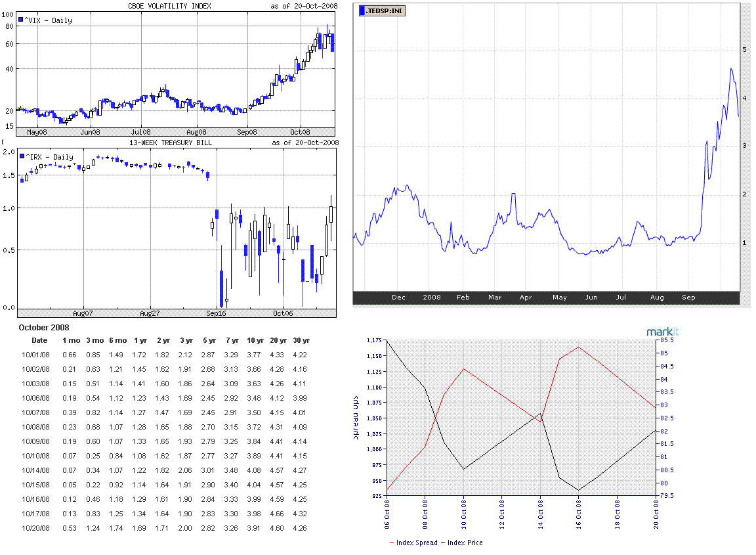Click the Sep16 label on IRX axis

tap(217, 313)
